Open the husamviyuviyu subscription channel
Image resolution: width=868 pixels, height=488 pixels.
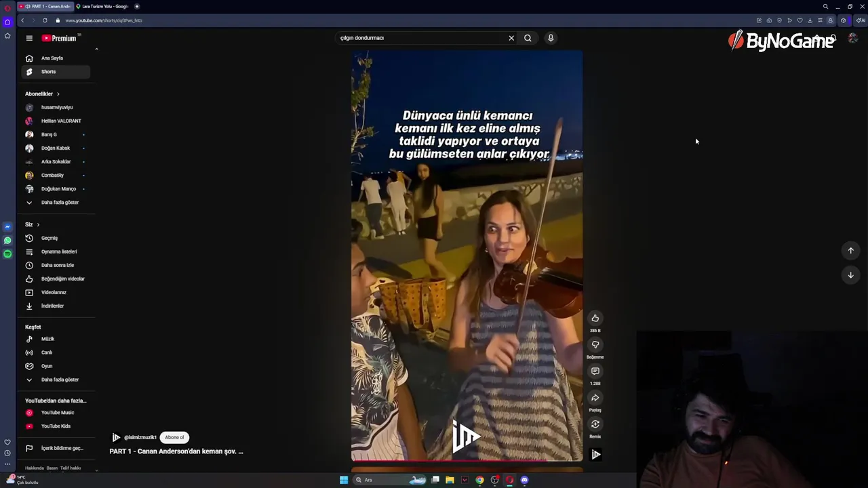pos(55,107)
